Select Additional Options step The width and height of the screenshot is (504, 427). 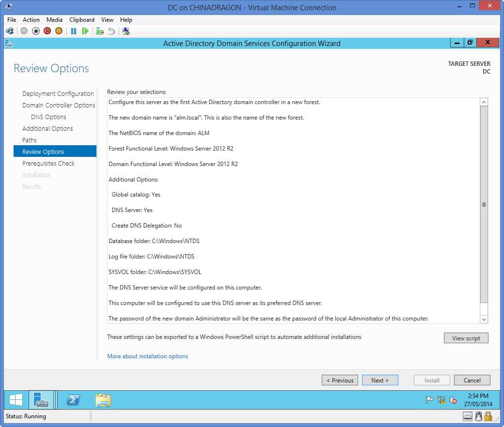(x=47, y=128)
